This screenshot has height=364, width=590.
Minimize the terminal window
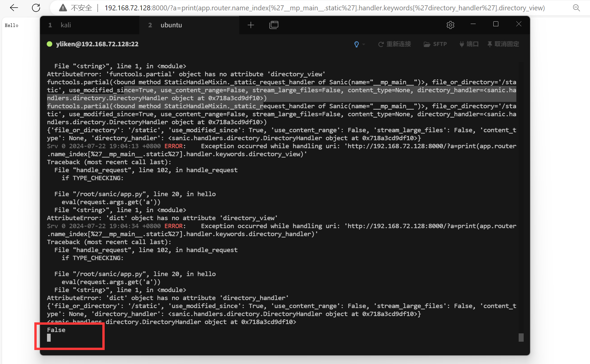(473, 24)
